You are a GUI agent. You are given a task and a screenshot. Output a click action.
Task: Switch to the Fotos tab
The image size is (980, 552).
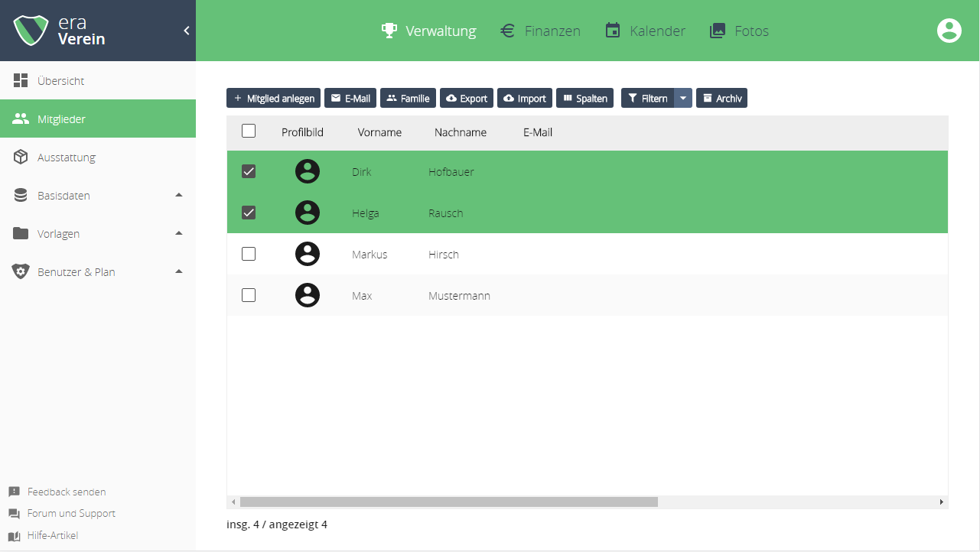(x=739, y=31)
